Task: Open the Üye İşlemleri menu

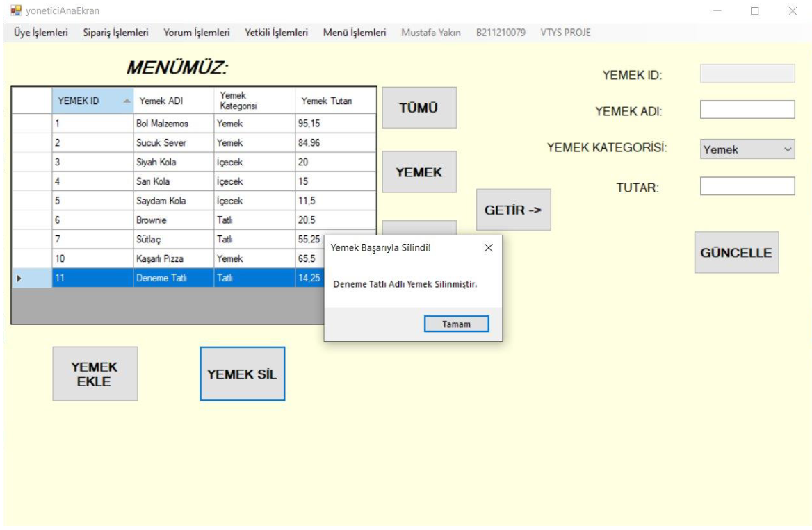Action: point(41,33)
